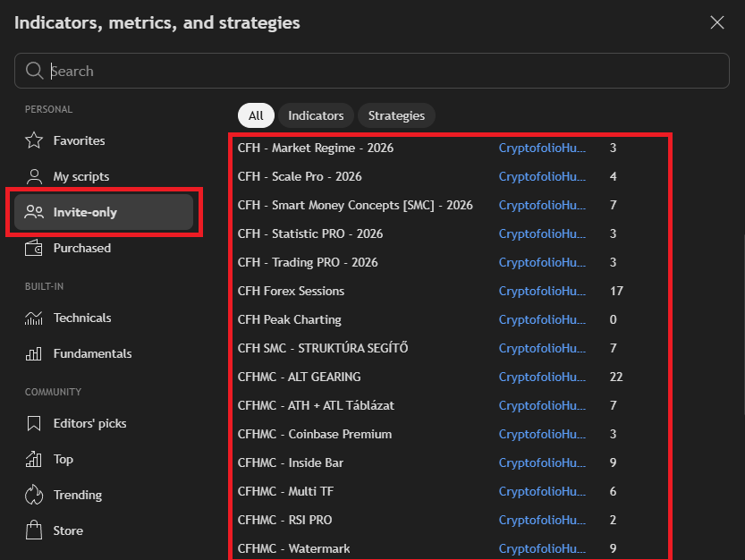Image resolution: width=745 pixels, height=560 pixels.
Task: Click the Trending flame icon
Action: [34, 495]
